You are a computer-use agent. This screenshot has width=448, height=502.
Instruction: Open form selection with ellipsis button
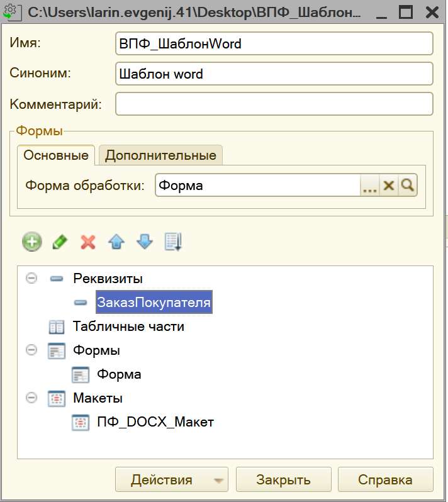click(x=370, y=185)
